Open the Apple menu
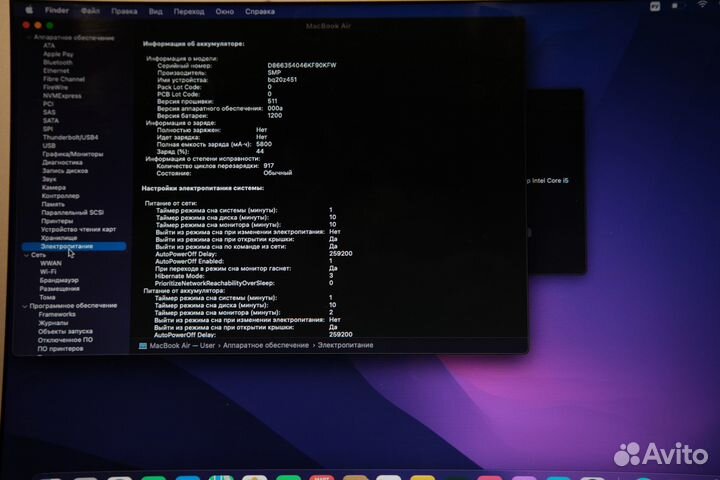This screenshot has width=720, height=480. click(29, 10)
